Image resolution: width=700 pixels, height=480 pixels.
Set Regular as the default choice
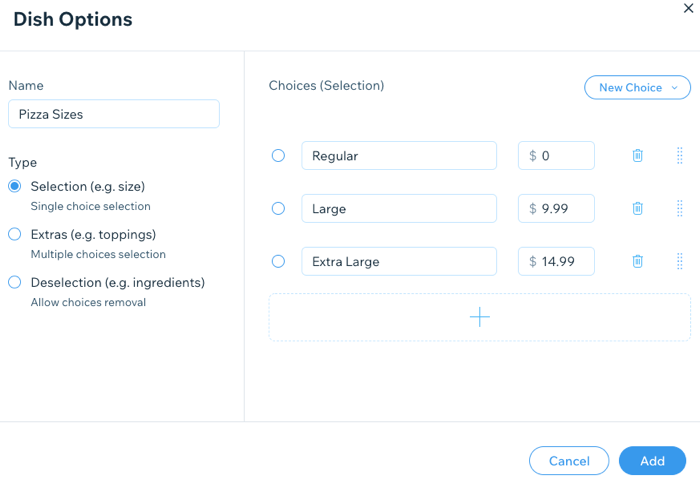click(278, 155)
